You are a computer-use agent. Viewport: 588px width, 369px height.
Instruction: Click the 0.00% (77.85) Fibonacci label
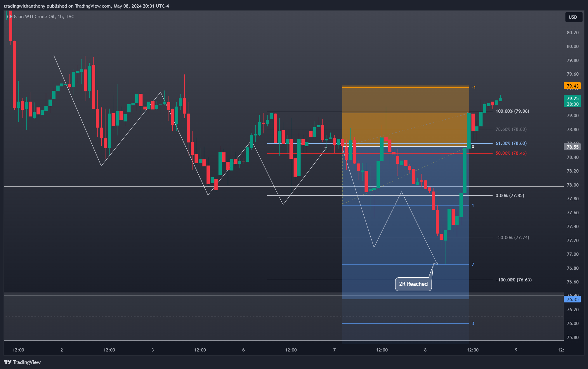[x=510, y=196]
